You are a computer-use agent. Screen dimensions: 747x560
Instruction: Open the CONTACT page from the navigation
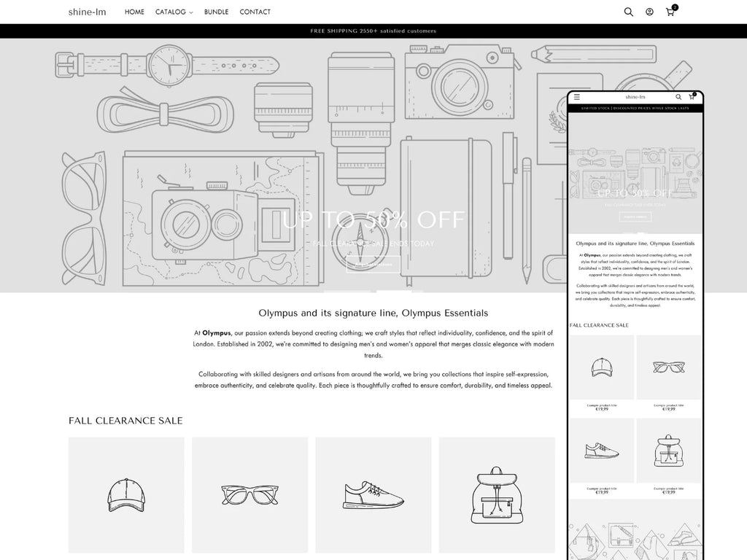pyautogui.click(x=255, y=12)
